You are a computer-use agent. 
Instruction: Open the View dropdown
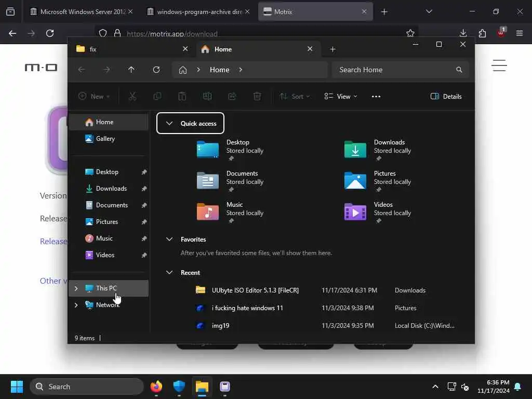point(341,97)
